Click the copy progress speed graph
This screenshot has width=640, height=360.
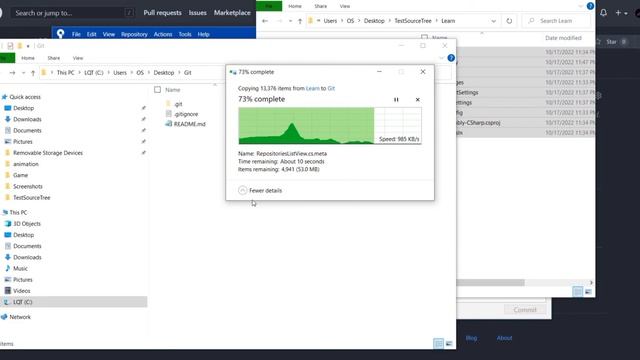click(x=330, y=126)
